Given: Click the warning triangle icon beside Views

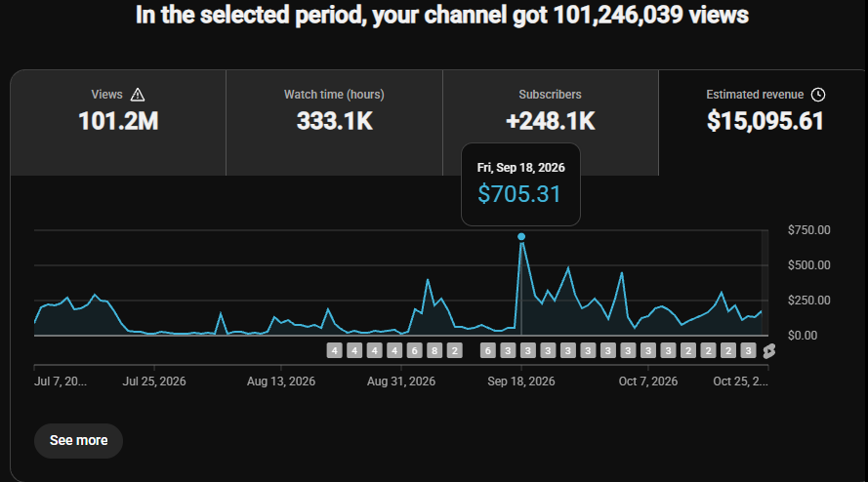Looking at the screenshot, I should point(138,96).
